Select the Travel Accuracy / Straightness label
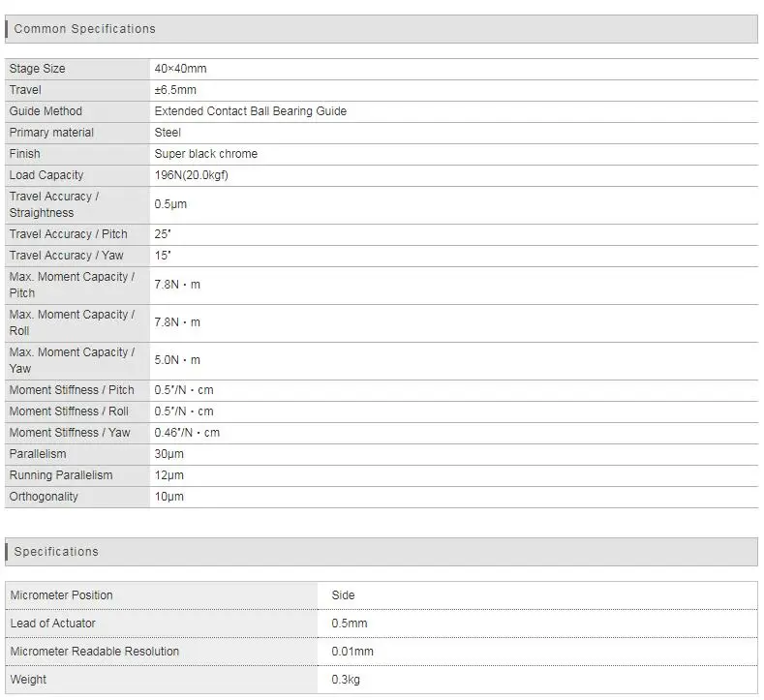764x700 pixels. tap(53, 204)
